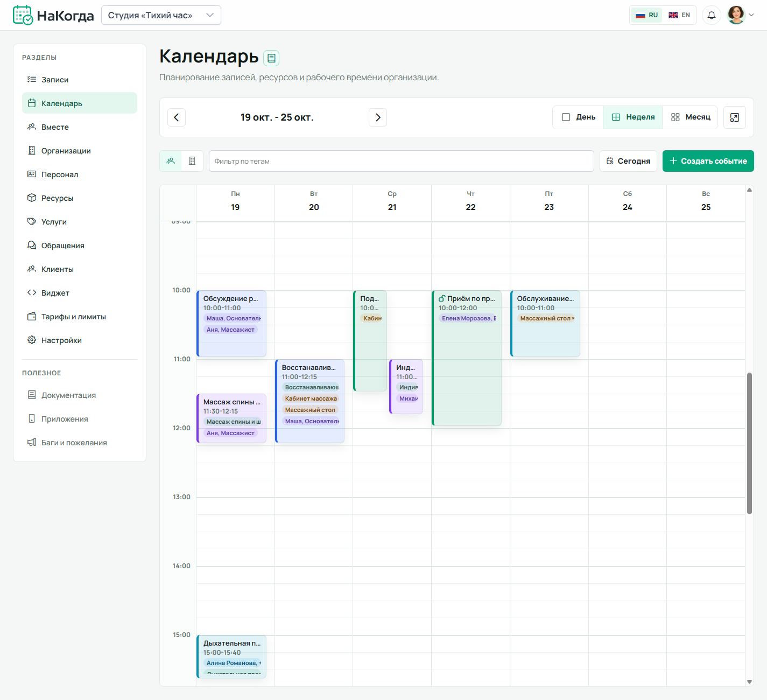767x700 pixels.
Task: Expand the Студия «Тихий час» organization dropdown
Action: 161,15
